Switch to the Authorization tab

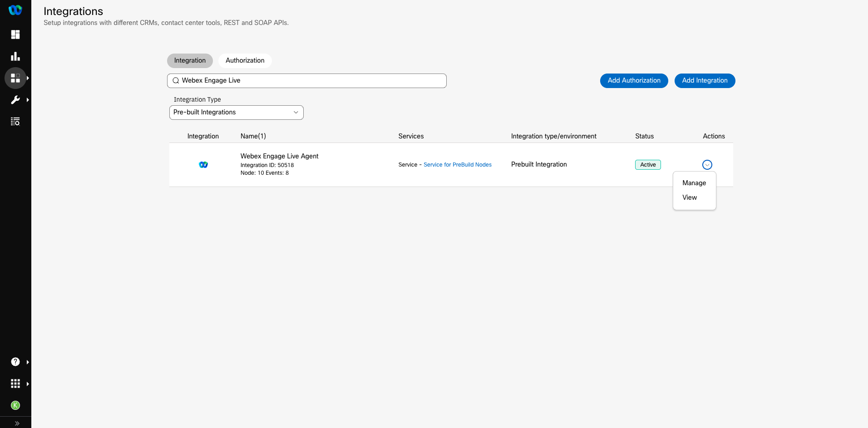(245, 61)
